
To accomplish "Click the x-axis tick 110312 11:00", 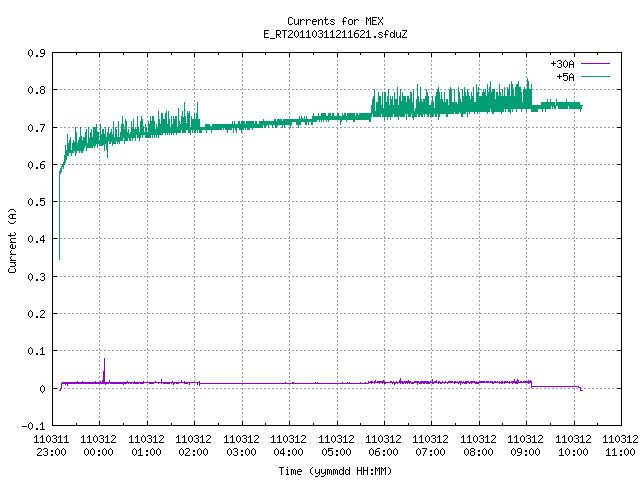I will pos(620,446).
